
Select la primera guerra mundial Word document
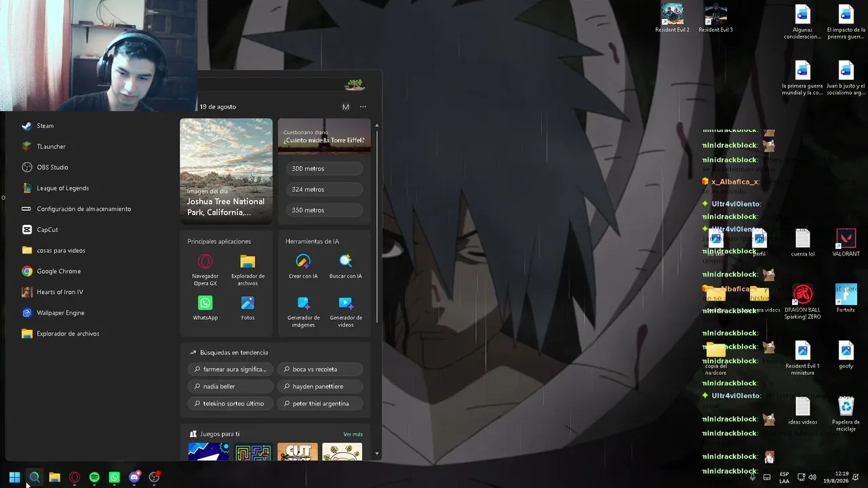[802, 79]
